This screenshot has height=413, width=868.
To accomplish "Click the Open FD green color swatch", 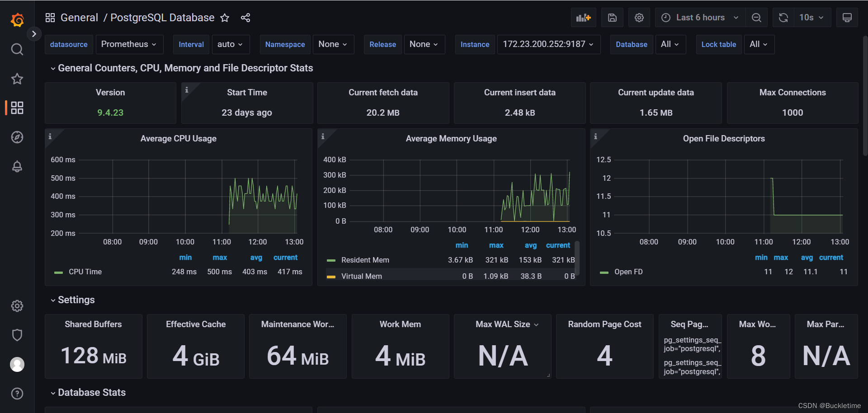I will (x=604, y=272).
